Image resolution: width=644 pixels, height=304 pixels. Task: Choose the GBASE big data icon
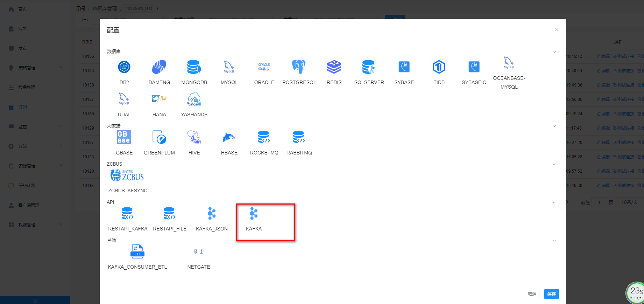point(124,137)
